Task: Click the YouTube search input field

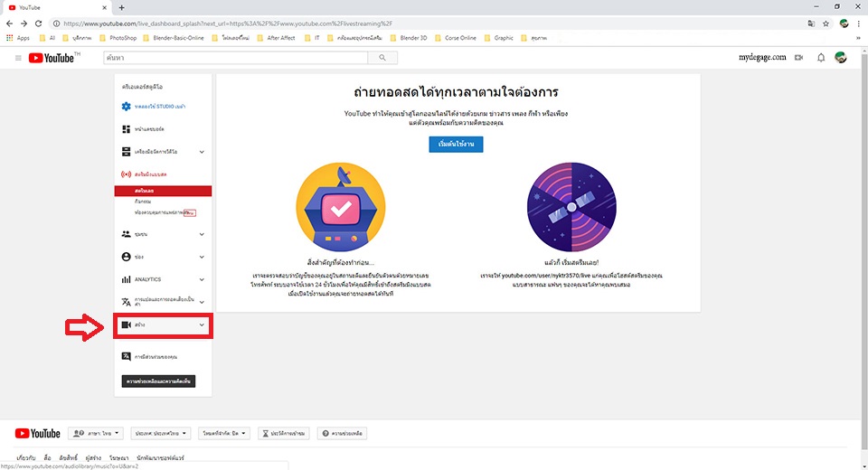Action: click(x=235, y=58)
